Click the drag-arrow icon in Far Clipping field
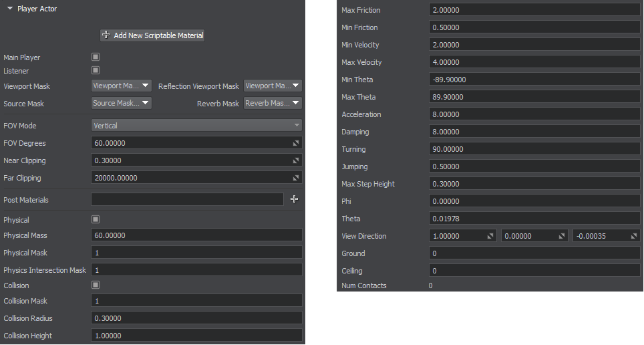This screenshot has width=644, height=345. (x=296, y=178)
